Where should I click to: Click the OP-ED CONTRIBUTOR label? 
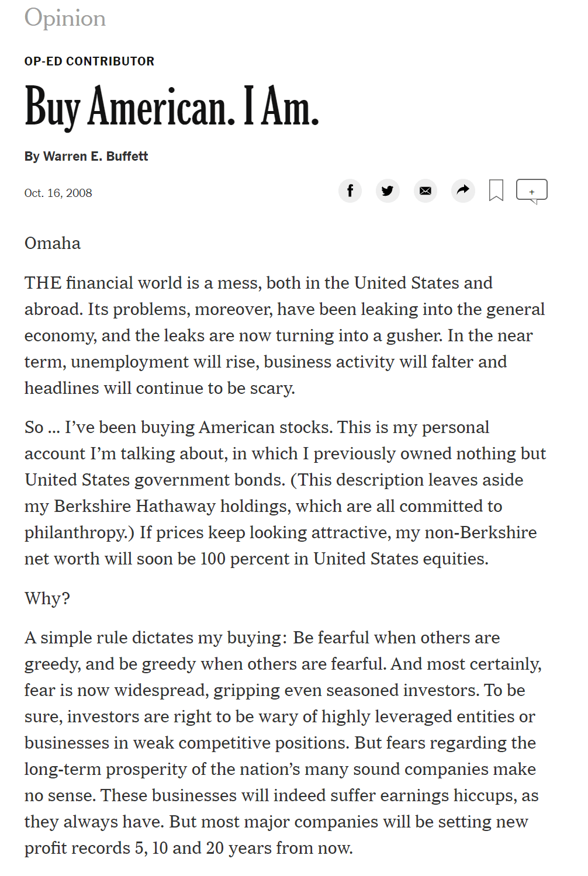pos(89,61)
